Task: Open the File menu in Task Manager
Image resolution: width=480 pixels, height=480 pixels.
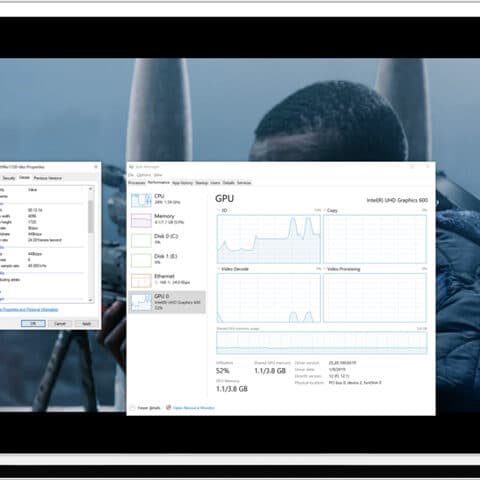Action: coord(131,175)
